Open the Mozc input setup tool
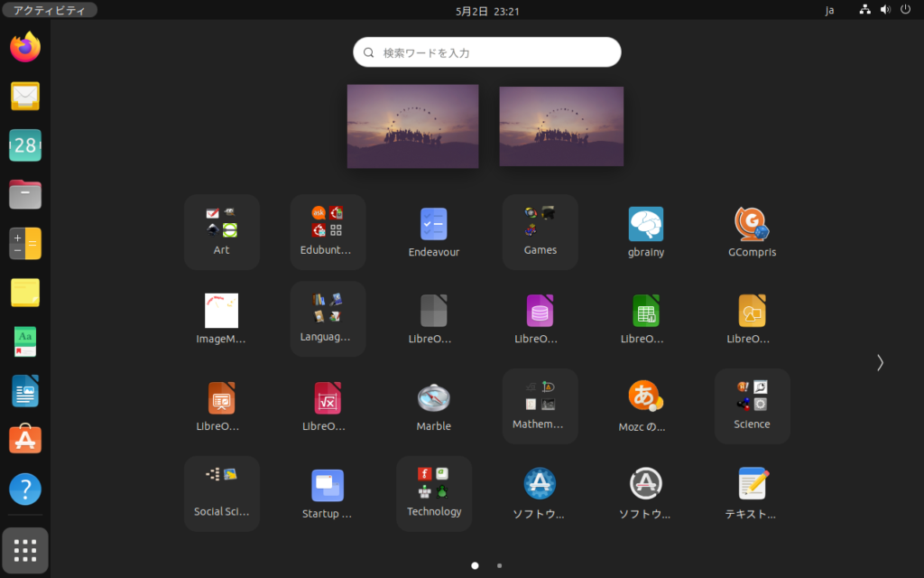 coord(646,397)
